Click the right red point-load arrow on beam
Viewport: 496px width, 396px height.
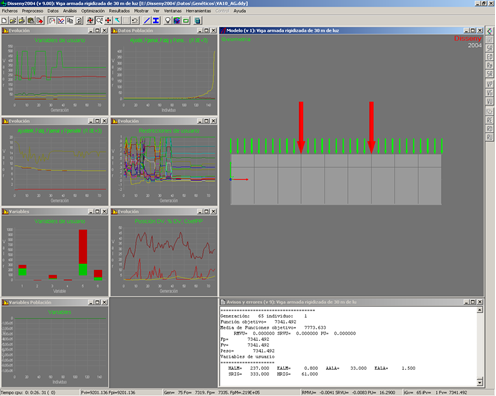(x=371, y=127)
